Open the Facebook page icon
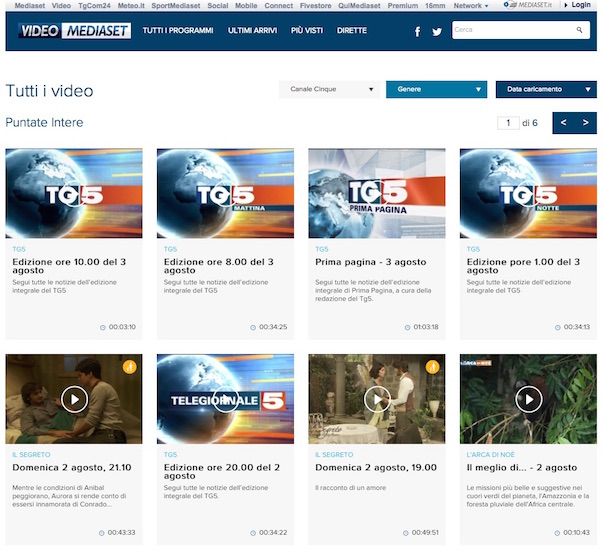Viewport: 610px width, 553px height. point(417,32)
